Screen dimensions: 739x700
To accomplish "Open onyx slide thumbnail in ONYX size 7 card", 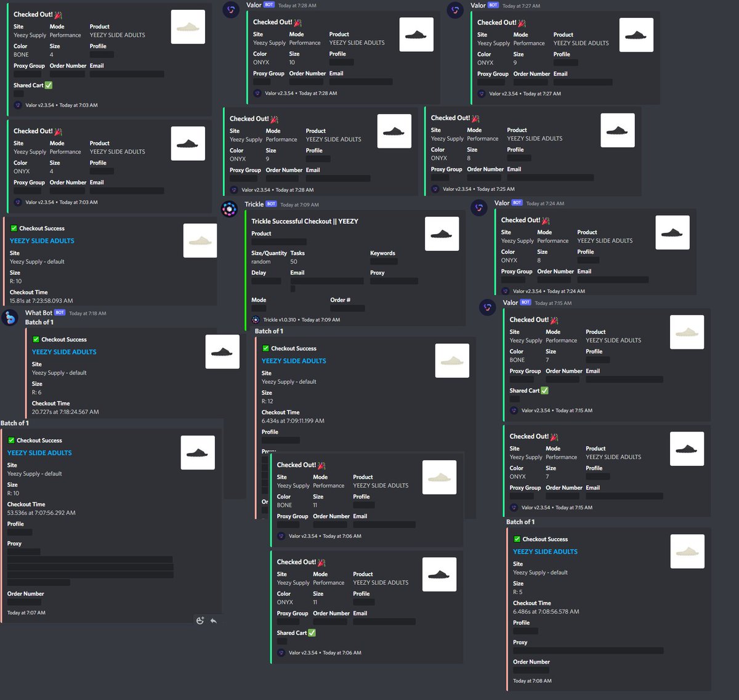I will coord(687,449).
